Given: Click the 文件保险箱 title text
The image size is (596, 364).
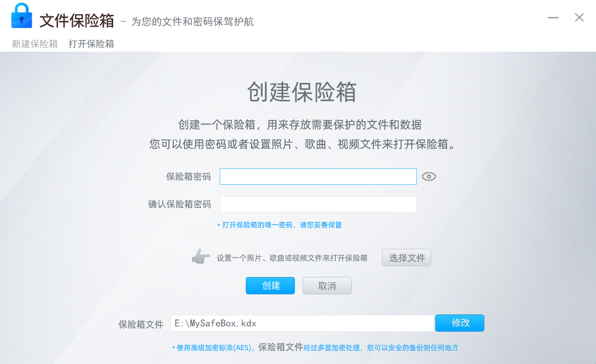Looking at the screenshot, I should tap(77, 20).
